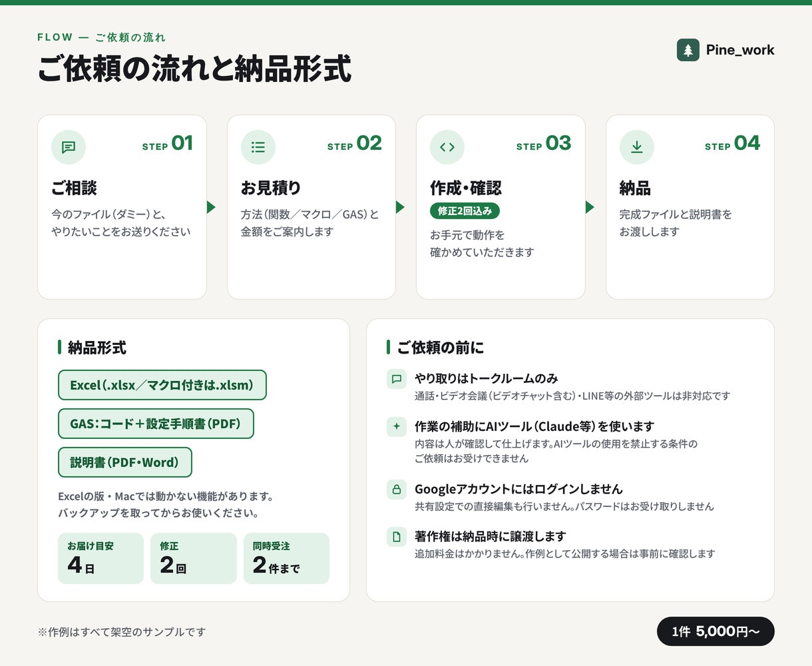The image size is (812, 666).
Task: Click the GAS：コード＋設定手順書(PDF) pill
Action: point(156,424)
